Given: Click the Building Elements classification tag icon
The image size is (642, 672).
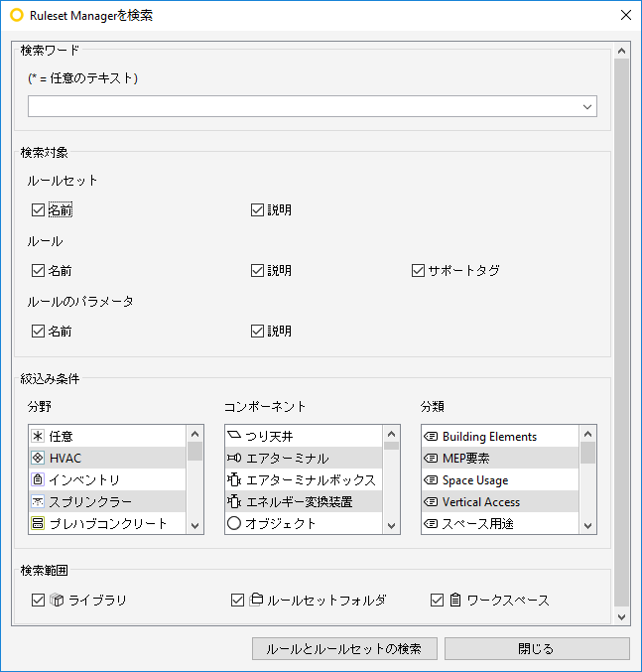Looking at the screenshot, I should click(x=431, y=437).
